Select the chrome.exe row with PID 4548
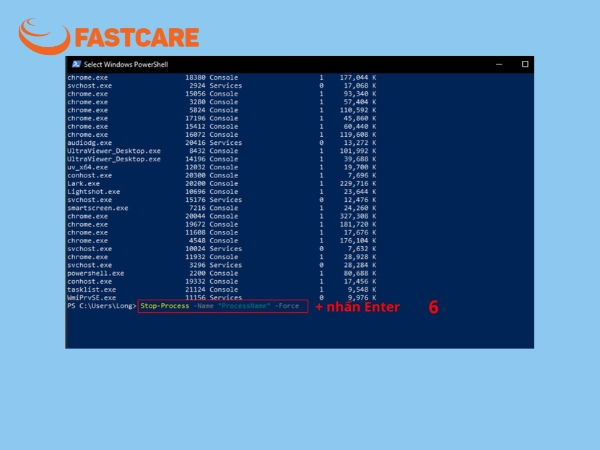 coord(222,241)
